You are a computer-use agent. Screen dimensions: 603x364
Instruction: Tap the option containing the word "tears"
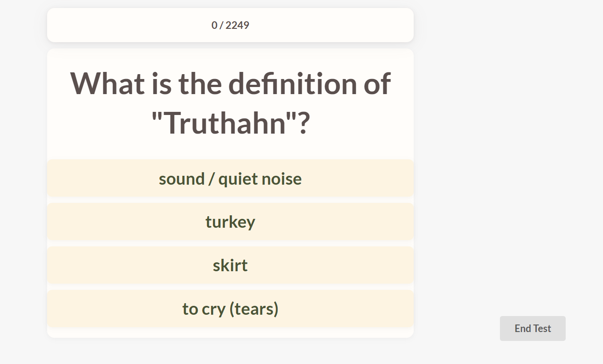[x=230, y=309]
